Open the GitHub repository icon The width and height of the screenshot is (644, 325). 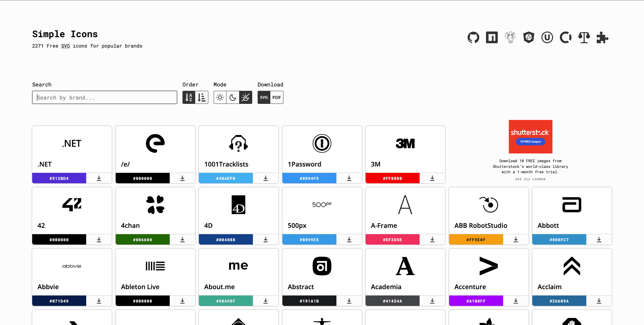(x=473, y=38)
